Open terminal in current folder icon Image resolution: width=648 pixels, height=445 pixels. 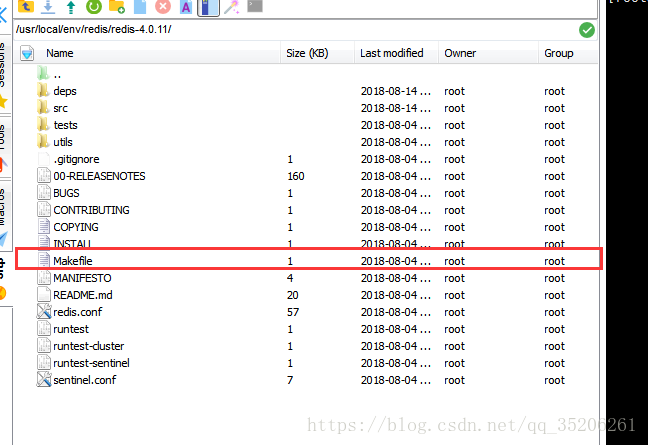(255, 6)
